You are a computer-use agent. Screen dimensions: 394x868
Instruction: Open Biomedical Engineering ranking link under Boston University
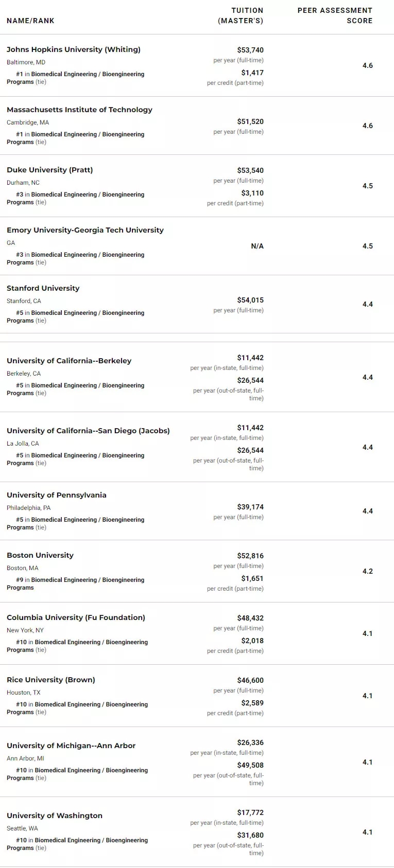(88, 580)
